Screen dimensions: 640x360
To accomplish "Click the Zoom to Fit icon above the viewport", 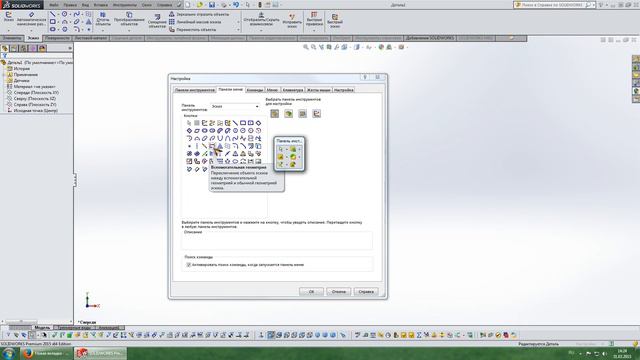I will coord(306,47).
